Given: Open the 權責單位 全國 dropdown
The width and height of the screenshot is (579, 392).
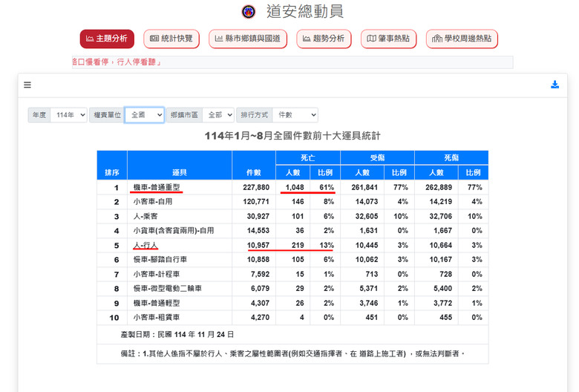Looking at the screenshot, I should pyautogui.click(x=145, y=115).
